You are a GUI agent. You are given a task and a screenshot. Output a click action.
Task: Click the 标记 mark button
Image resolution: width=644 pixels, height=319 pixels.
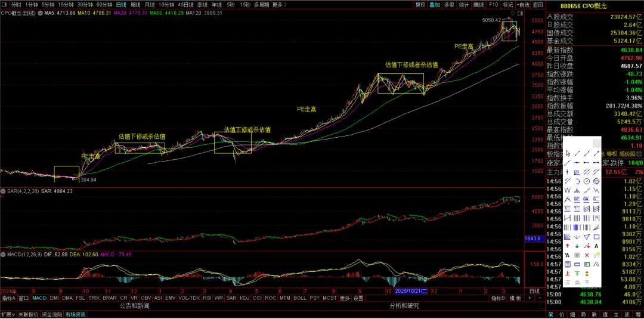[508, 5]
